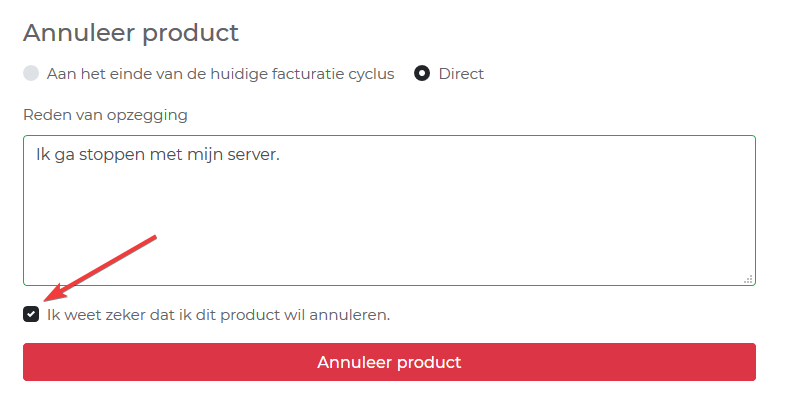The width and height of the screenshot is (787, 415).
Task: Click the word "server" in the textarea
Action: click(255, 156)
